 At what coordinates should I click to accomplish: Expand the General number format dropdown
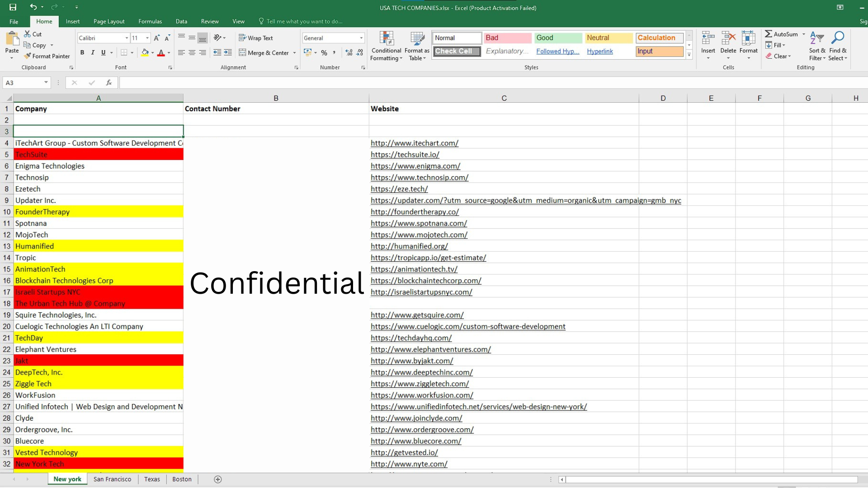[361, 38]
